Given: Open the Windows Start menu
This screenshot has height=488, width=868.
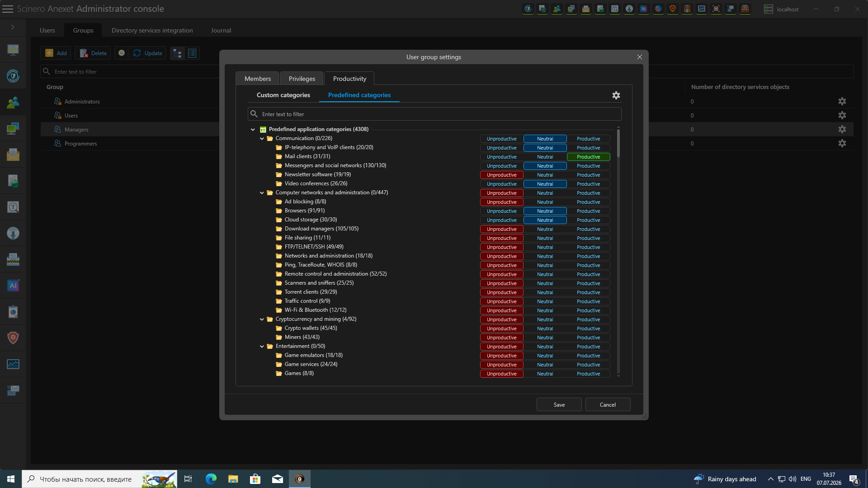Looking at the screenshot, I should point(11,479).
